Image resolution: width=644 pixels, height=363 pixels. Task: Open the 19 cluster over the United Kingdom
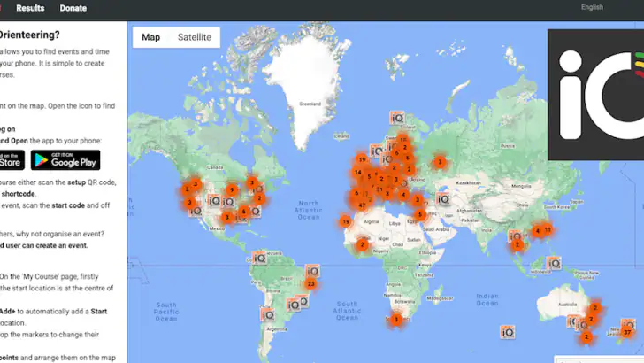coord(362,159)
